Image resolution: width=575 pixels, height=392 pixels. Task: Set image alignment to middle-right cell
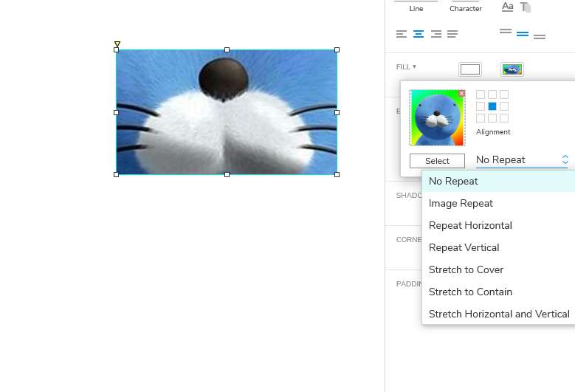[x=504, y=106]
